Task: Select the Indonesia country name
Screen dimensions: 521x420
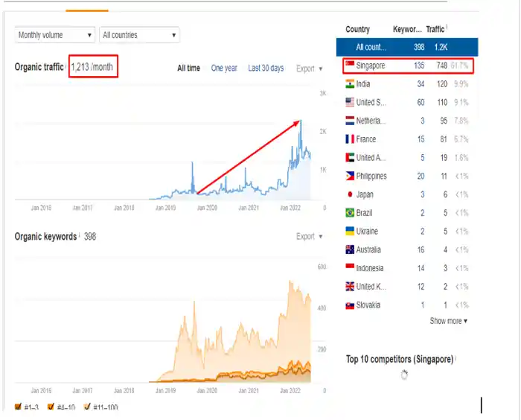Action: pos(370,267)
